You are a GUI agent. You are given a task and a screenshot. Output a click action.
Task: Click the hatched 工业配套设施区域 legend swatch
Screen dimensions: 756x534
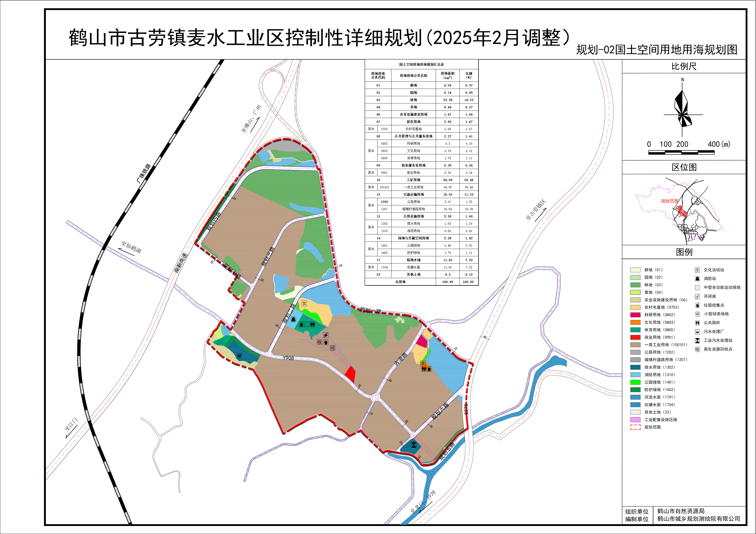click(635, 420)
